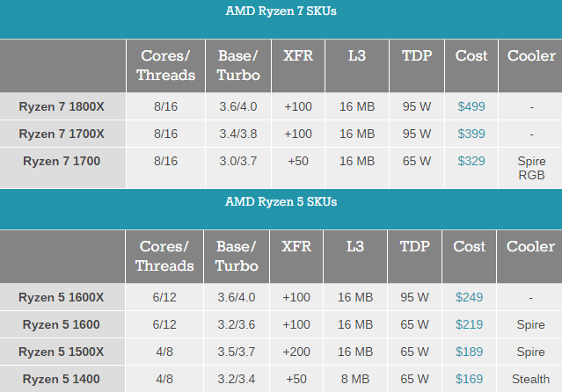Screen dimensions: 562x392
Task: Click the Base/Turbo header in Ryzen 5 table
Action: (x=237, y=256)
